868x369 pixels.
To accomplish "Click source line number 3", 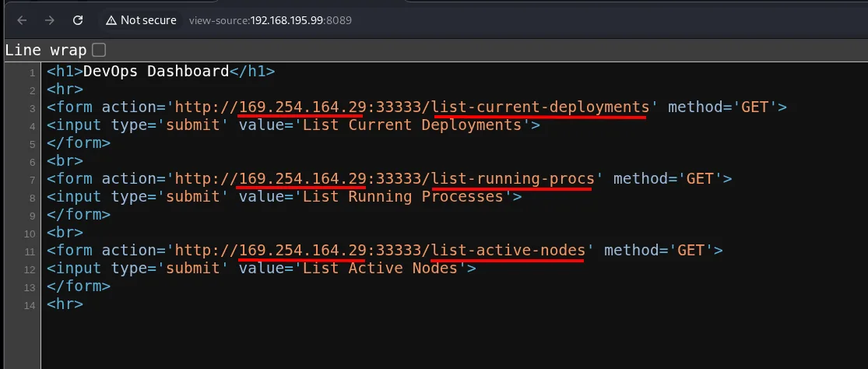I will (32, 108).
